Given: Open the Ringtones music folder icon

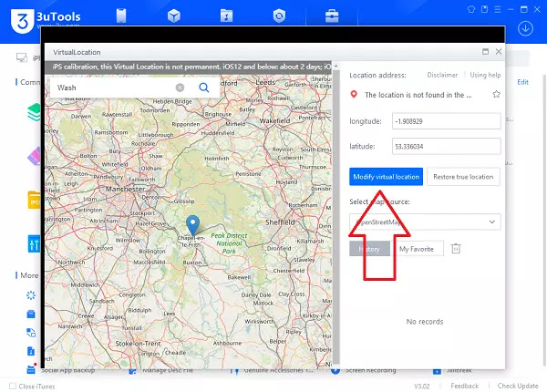Looking at the screenshot, I should point(226,15).
